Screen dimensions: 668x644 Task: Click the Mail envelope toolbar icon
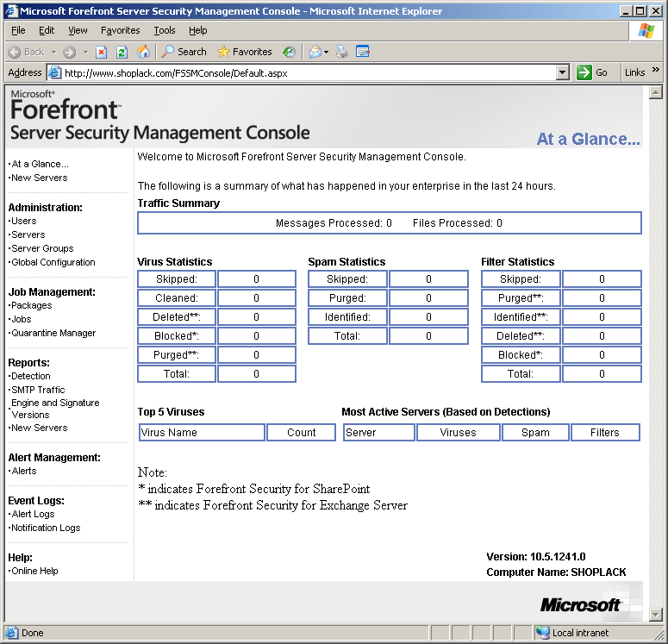pyautogui.click(x=315, y=52)
